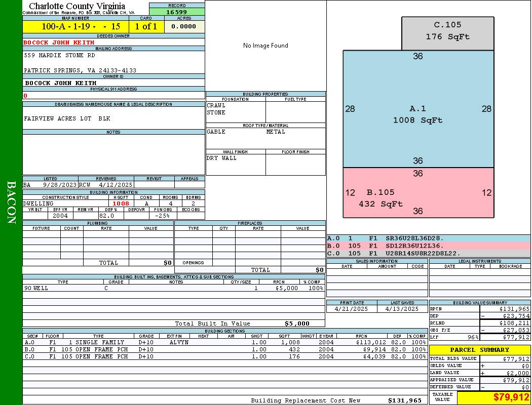Select section C.0 OPEN FRAME PCH row
Viewport: 532px width, 405px height.
[225, 356]
